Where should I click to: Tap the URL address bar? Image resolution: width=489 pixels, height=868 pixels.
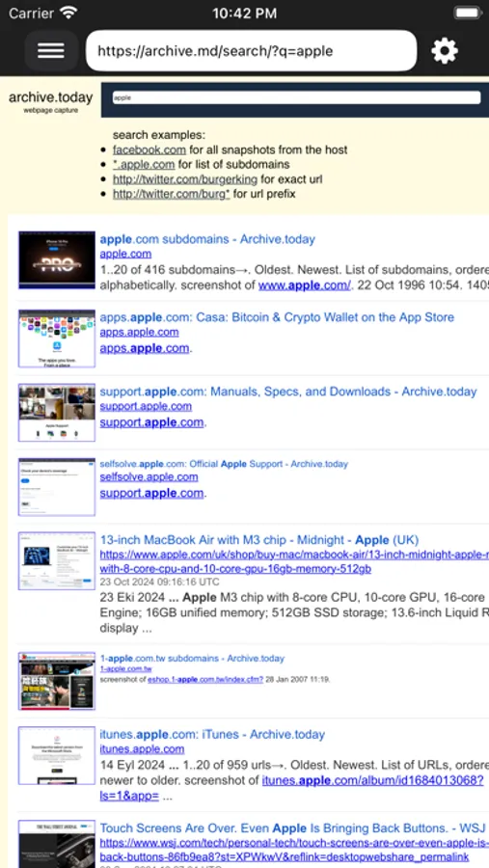pos(251,51)
